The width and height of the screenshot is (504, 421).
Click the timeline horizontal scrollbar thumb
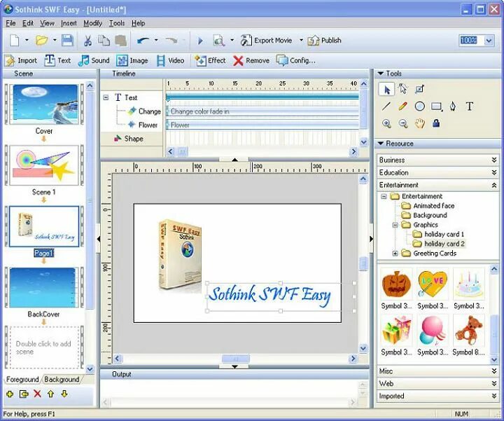click(182, 151)
